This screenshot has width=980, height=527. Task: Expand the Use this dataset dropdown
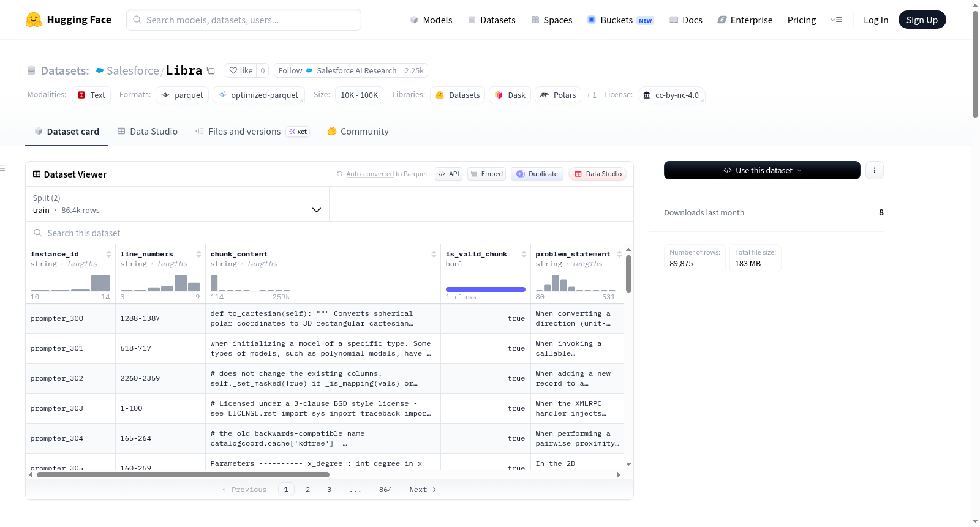tap(762, 170)
